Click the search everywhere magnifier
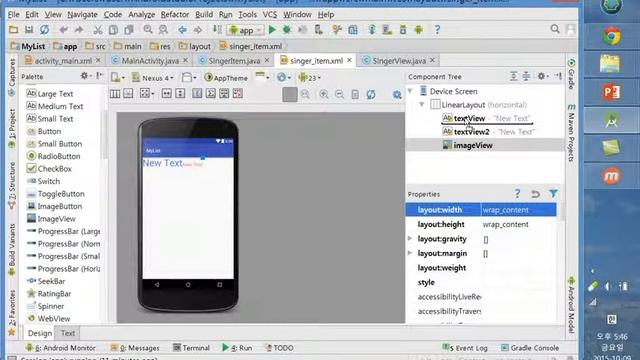 click(x=555, y=29)
